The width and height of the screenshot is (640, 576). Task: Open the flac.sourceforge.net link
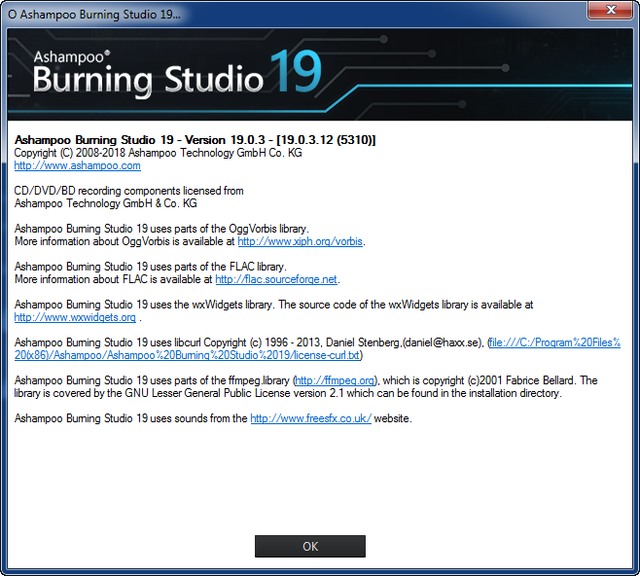[x=276, y=279]
